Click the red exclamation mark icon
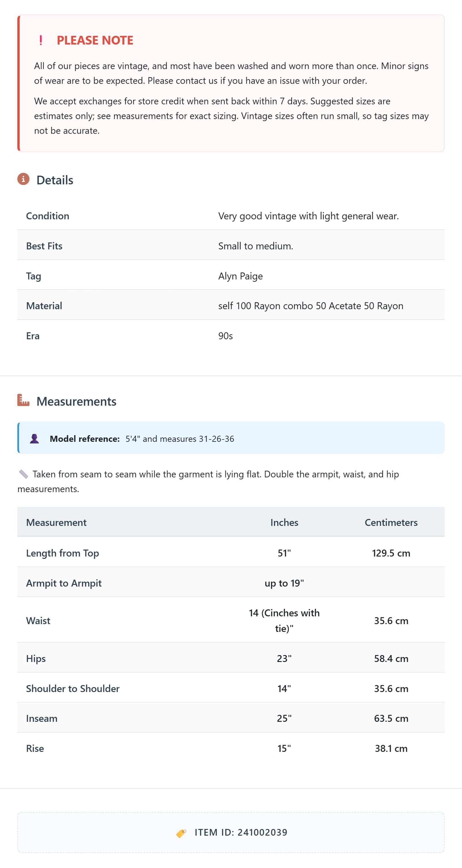Viewport: 462px width, 868px height. coord(41,40)
